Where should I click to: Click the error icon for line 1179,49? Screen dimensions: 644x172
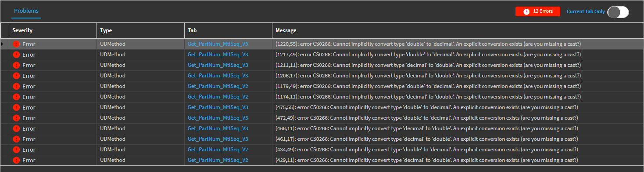[16, 86]
